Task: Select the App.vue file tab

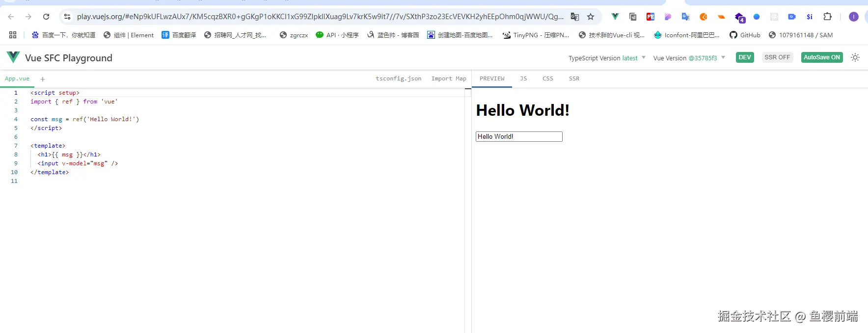Action: 17,78
